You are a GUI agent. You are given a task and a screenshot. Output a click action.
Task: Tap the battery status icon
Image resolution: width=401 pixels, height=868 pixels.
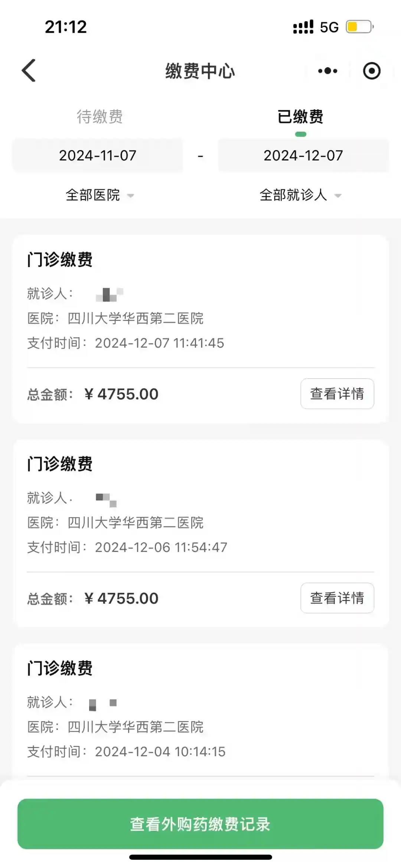359,27
